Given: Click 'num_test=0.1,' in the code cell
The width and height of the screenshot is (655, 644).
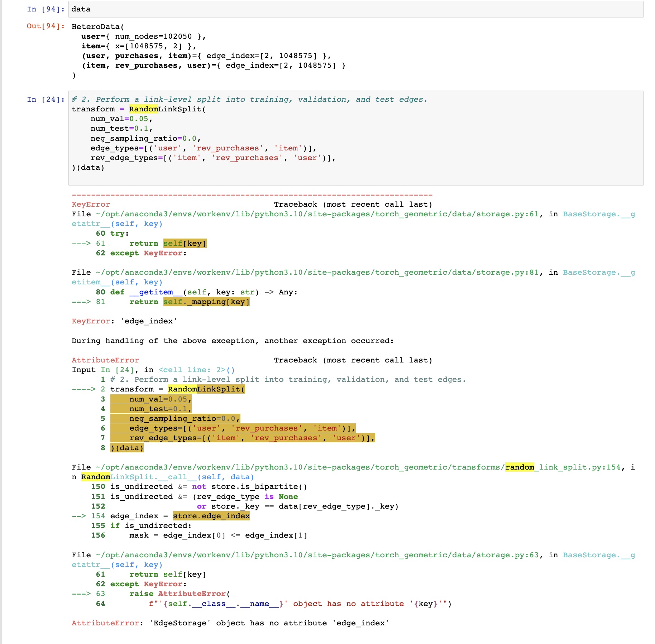Looking at the screenshot, I should tap(122, 128).
